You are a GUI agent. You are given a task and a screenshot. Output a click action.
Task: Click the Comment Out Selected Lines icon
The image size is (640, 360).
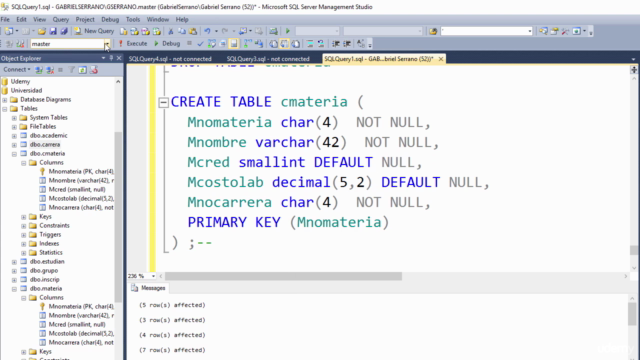[310, 44]
